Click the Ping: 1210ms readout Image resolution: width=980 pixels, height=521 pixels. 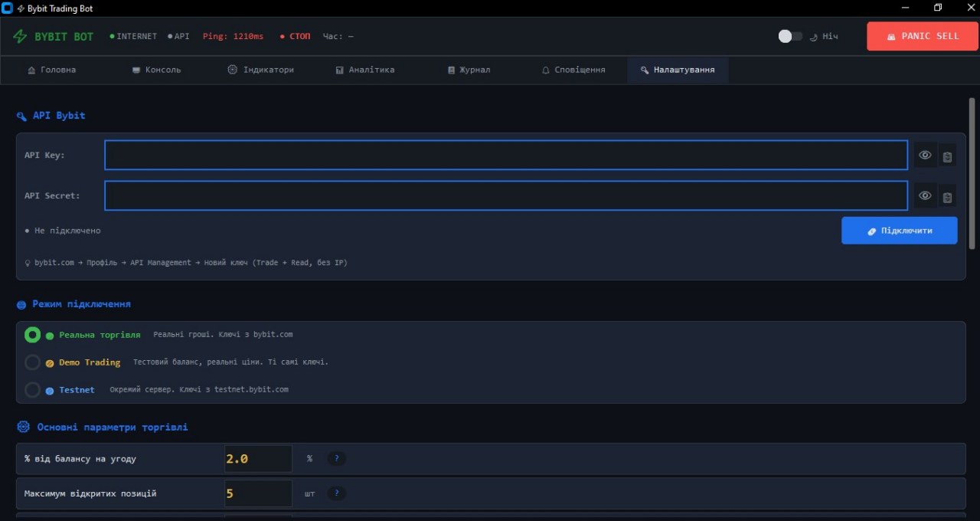pos(233,36)
